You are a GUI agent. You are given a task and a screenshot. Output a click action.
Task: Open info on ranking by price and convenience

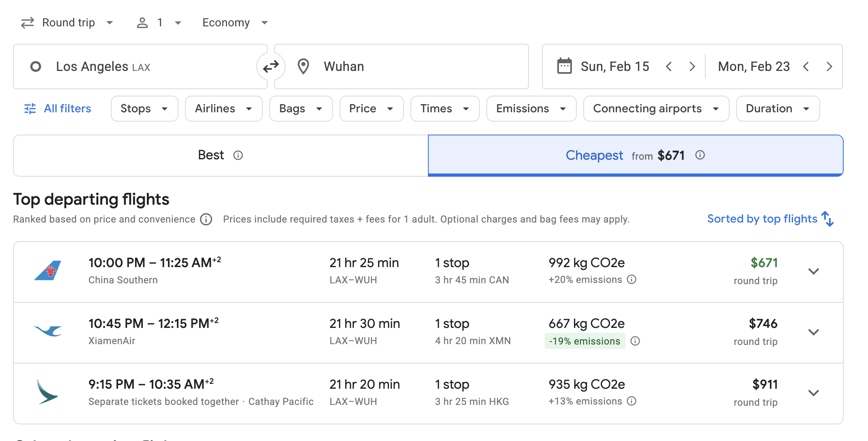(x=206, y=219)
